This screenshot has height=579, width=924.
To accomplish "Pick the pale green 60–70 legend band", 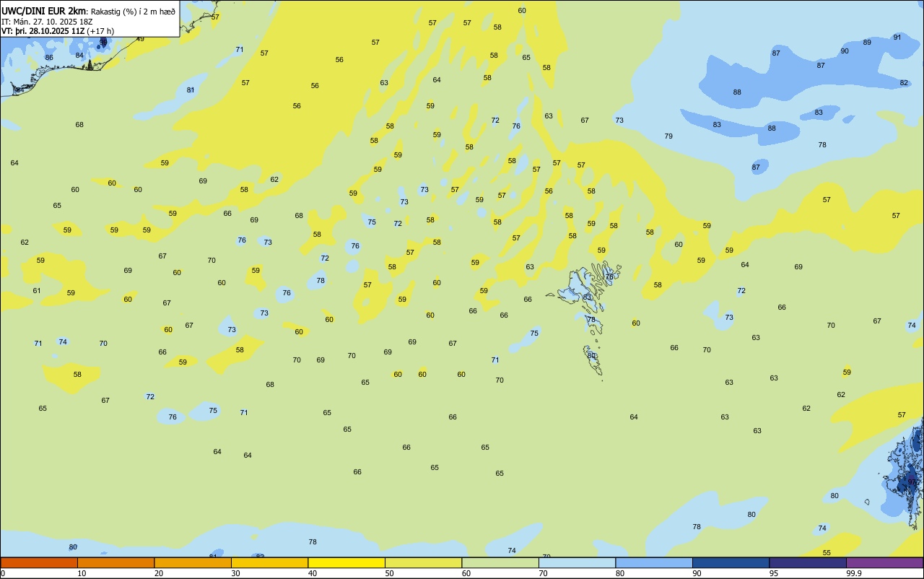I will (500, 562).
